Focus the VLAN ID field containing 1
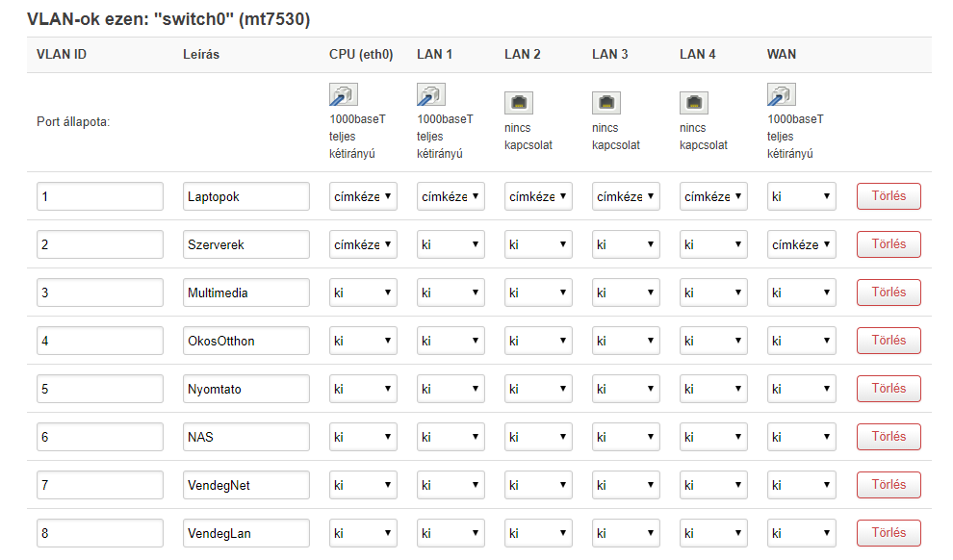Screen dimensions: 953x560 pos(100,196)
